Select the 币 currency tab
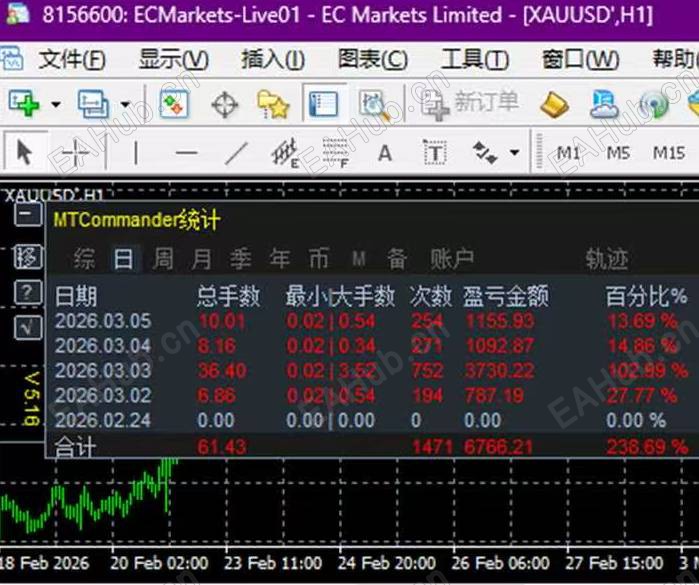 [x=319, y=259]
